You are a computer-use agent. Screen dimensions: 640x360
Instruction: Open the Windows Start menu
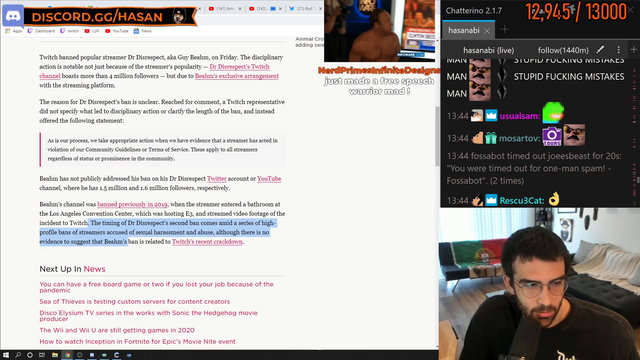[x=6, y=355]
